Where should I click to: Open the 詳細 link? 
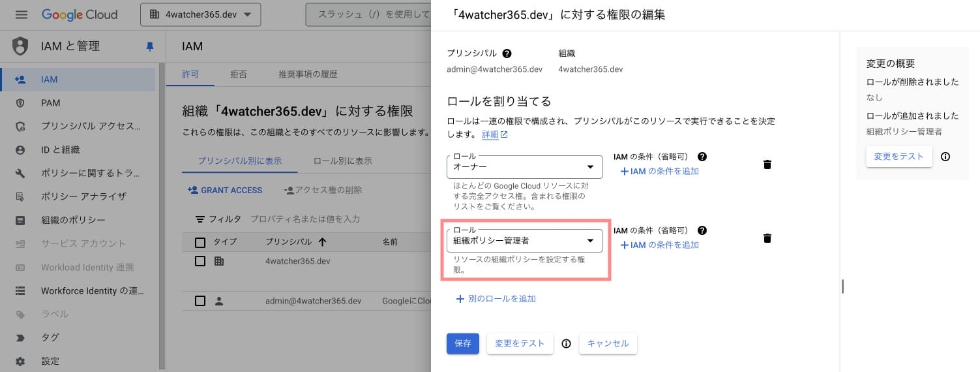tap(494, 134)
